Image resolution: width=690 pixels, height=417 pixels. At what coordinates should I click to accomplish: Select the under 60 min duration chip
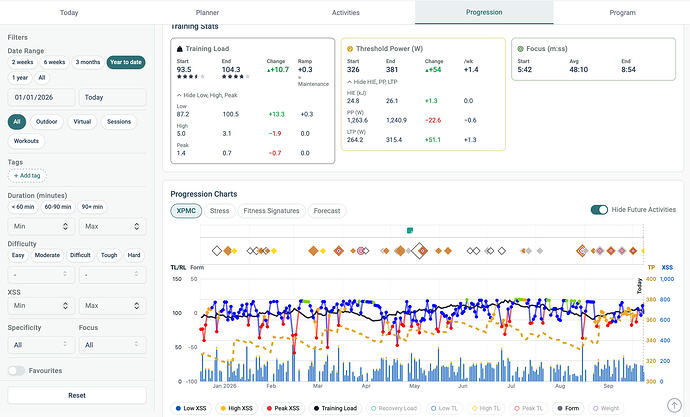(x=23, y=207)
